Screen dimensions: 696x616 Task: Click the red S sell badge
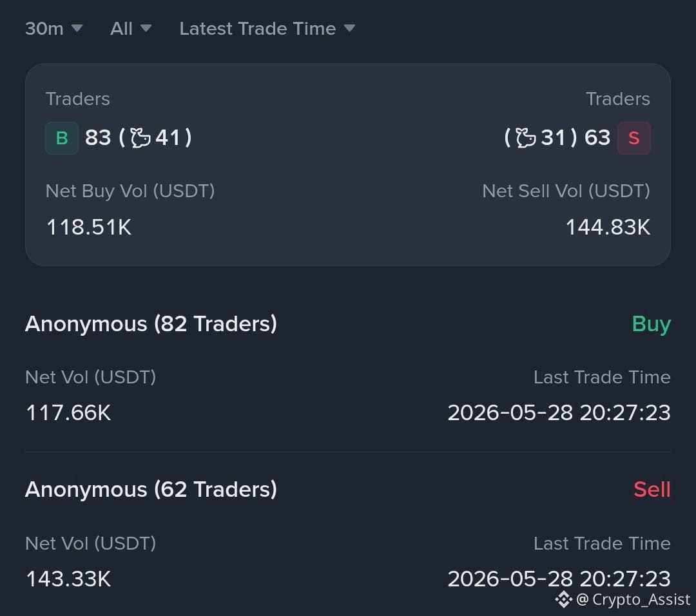pyautogui.click(x=634, y=138)
